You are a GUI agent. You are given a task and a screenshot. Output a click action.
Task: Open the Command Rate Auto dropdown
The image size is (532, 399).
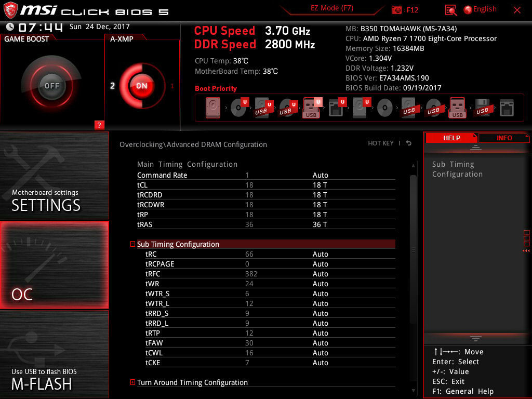click(x=320, y=175)
